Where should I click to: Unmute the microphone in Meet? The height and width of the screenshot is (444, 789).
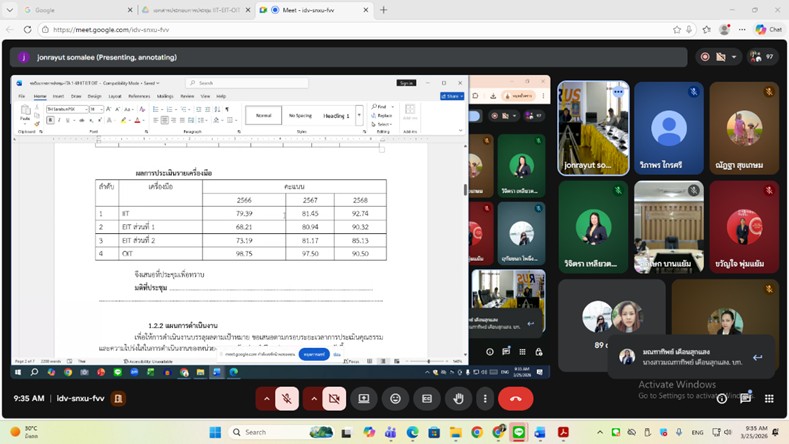[x=287, y=399]
